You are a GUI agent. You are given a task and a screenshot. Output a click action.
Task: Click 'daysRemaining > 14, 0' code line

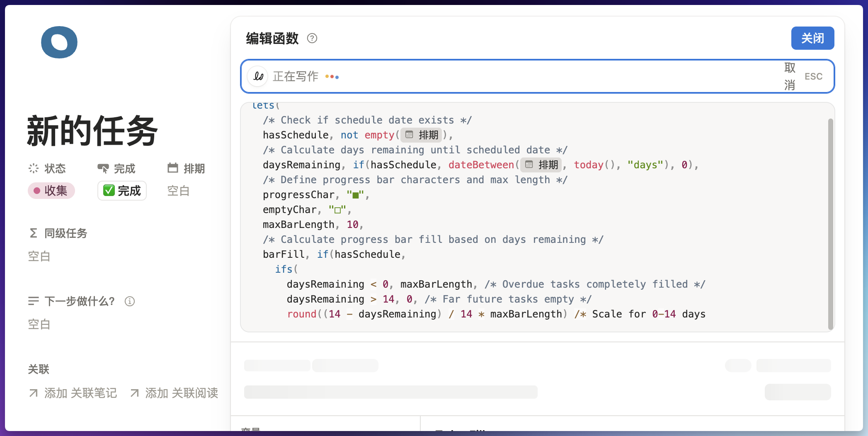point(439,299)
